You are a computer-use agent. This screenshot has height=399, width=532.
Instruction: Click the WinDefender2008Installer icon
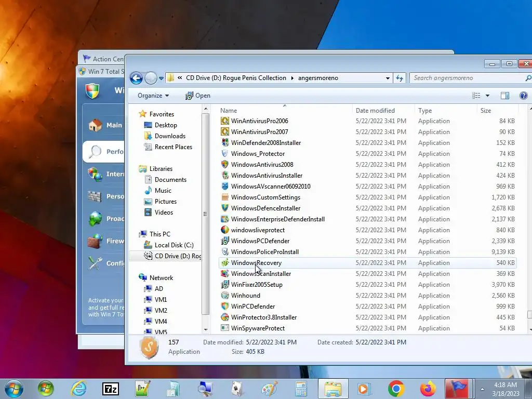[224, 142]
